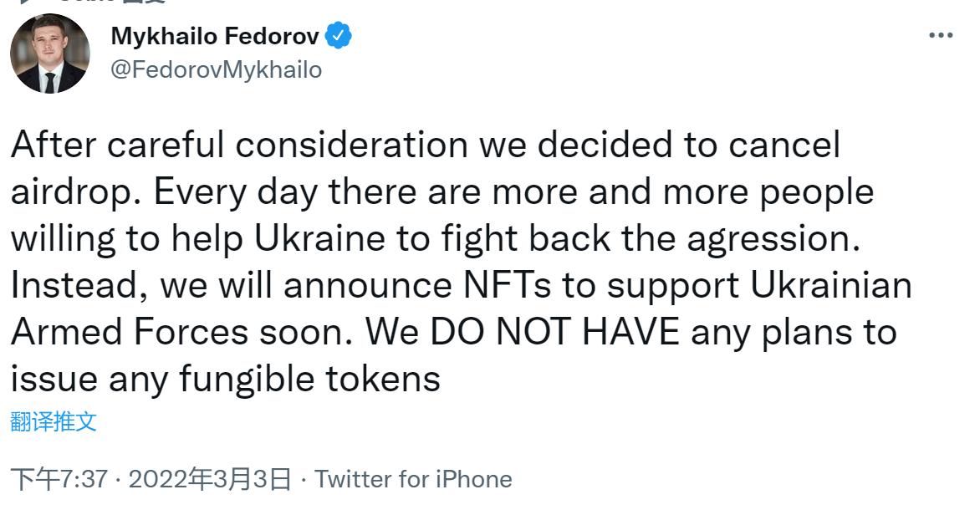Click the 2022年3月3日 post date

click(210, 479)
